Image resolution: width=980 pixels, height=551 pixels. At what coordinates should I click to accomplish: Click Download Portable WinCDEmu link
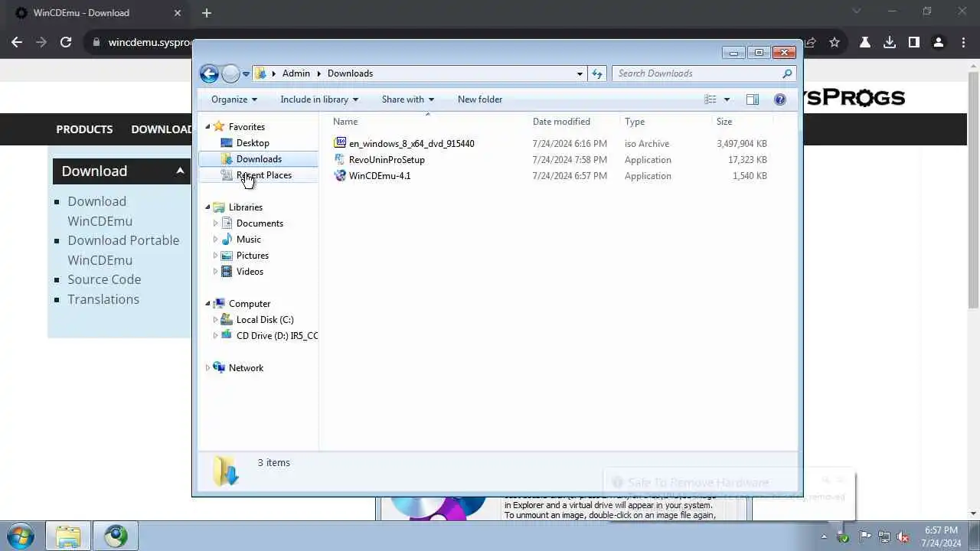point(123,250)
